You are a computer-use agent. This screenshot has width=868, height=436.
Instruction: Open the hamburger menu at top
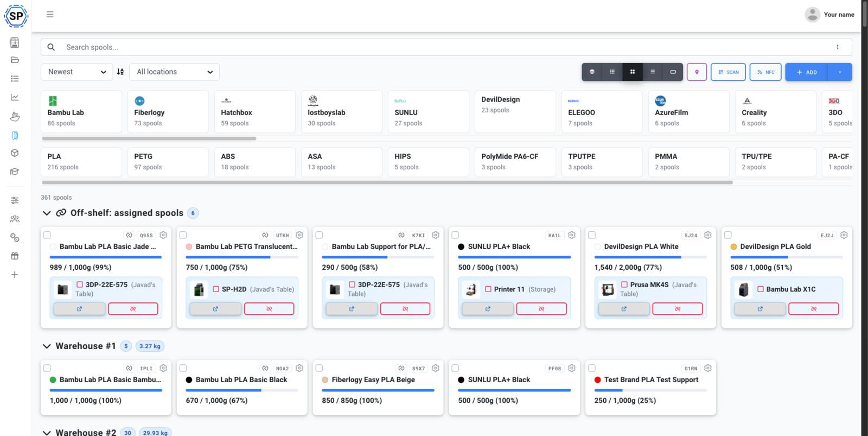click(x=50, y=15)
